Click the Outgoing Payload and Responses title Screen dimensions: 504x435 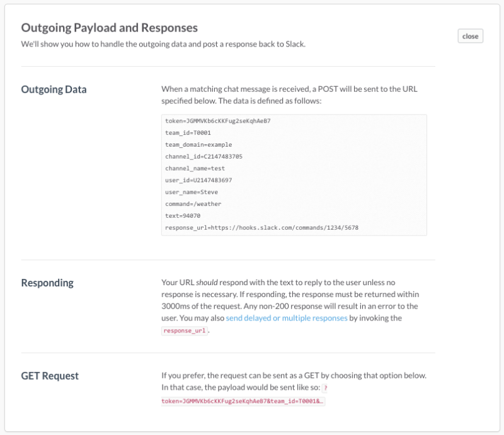tap(109, 28)
